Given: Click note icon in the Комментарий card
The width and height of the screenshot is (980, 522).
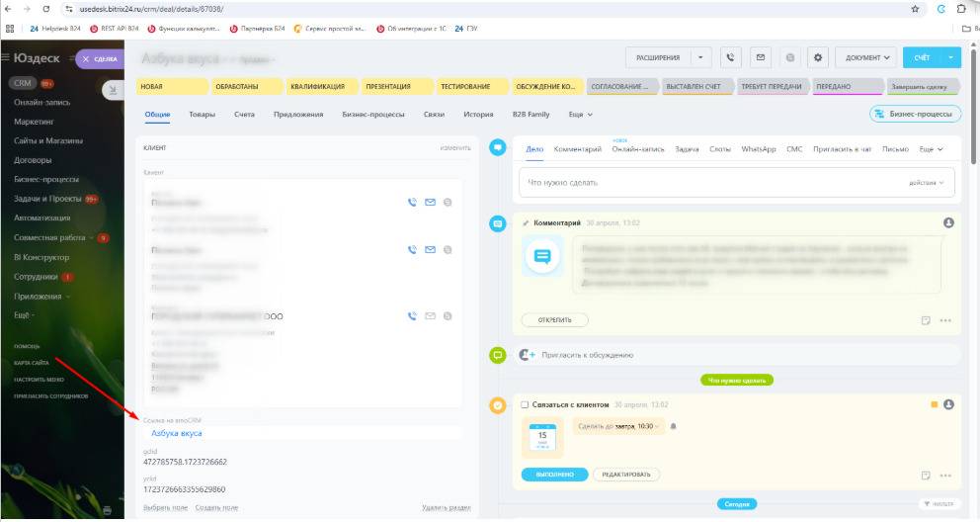Looking at the screenshot, I should [x=926, y=320].
